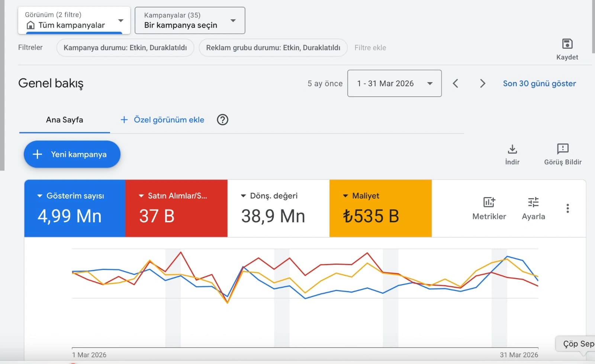Viewport: 595px width, 364px height.
Task: Go to the previous date range arrow
Action: (x=455, y=83)
